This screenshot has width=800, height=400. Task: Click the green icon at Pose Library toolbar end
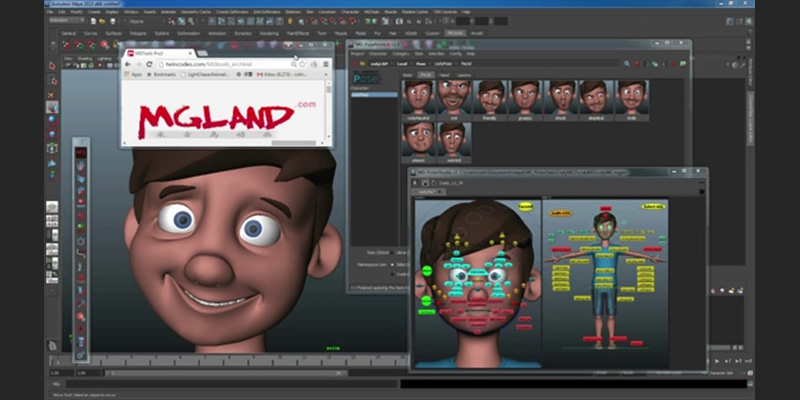(x=683, y=64)
